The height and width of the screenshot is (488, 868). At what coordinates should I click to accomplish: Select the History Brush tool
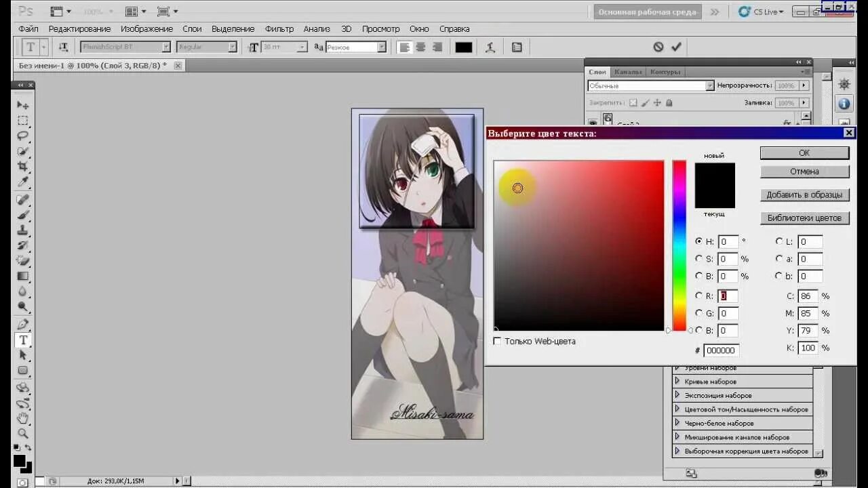[x=23, y=245]
